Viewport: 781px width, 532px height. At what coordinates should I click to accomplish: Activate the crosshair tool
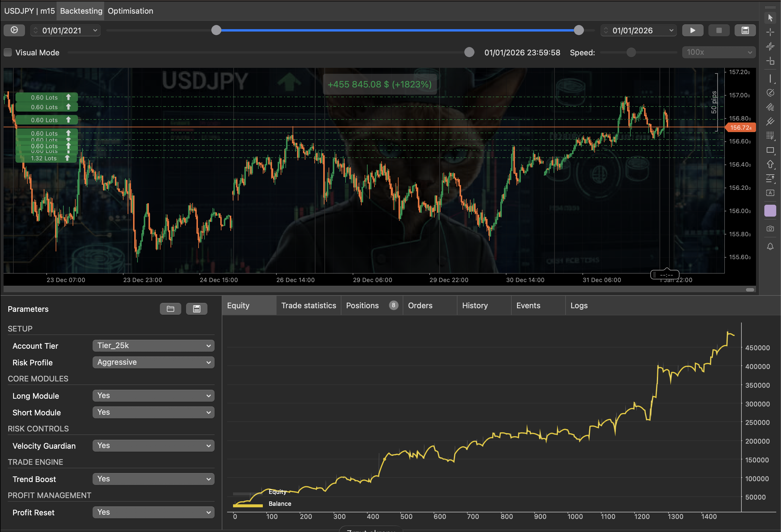pos(770,32)
